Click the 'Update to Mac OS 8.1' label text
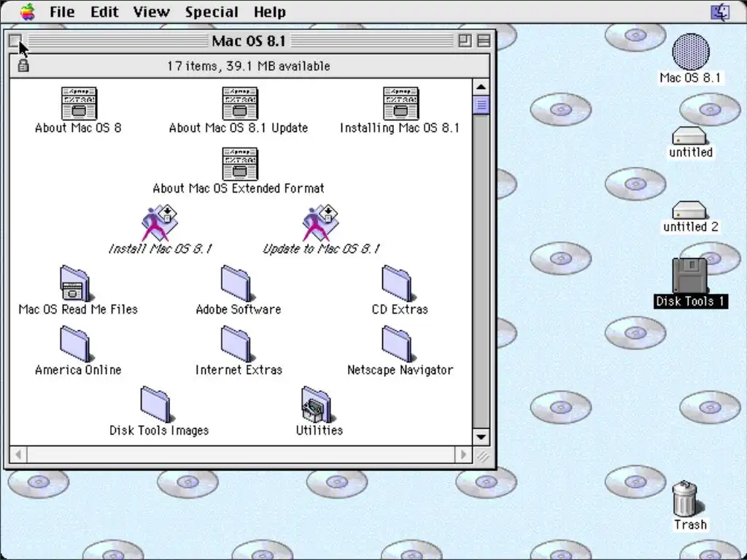The width and height of the screenshot is (747, 560). point(321,249)
